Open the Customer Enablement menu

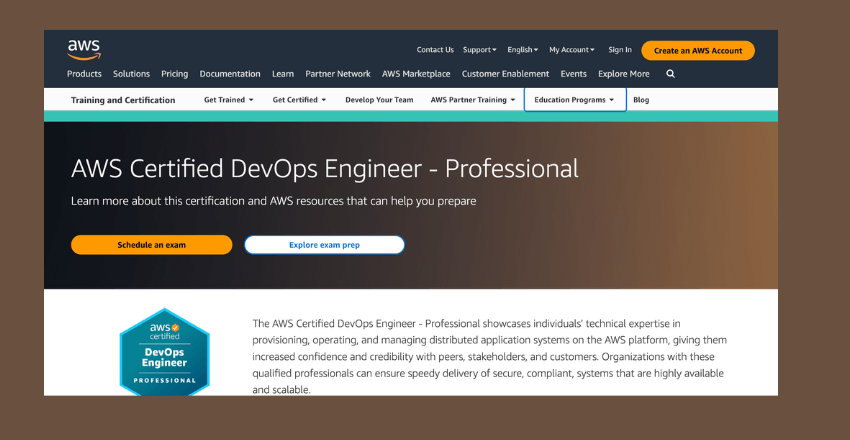coord(505,74)
